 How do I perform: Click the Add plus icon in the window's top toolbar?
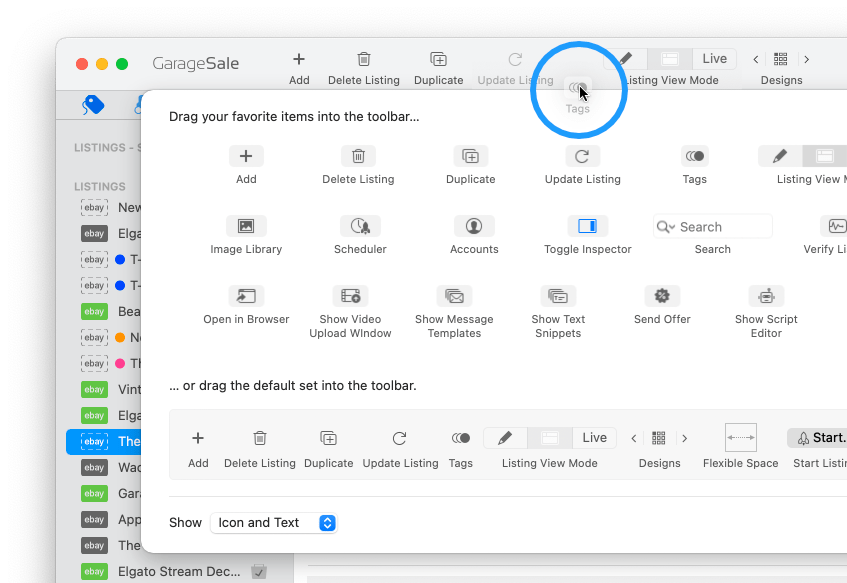[x=299, y=59]
